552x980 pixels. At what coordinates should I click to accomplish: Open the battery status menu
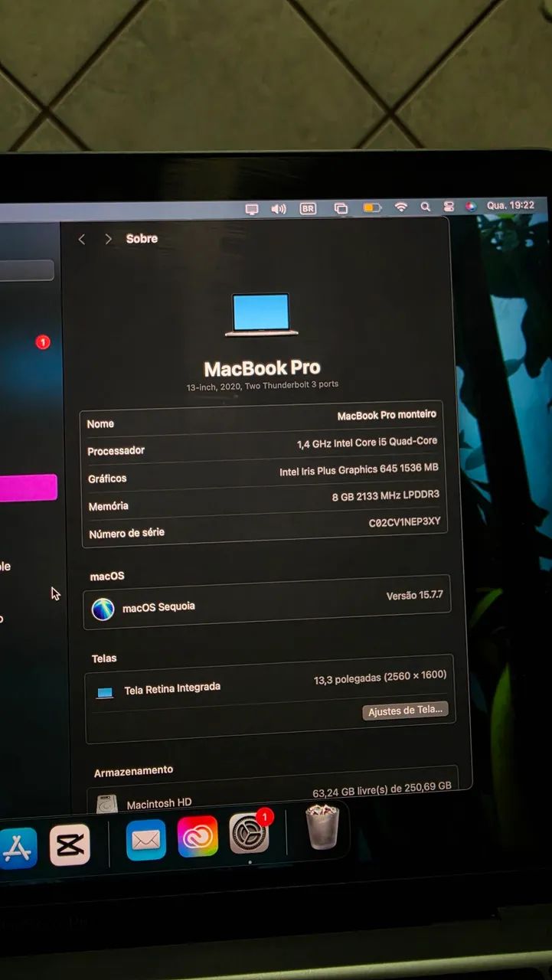372,207
